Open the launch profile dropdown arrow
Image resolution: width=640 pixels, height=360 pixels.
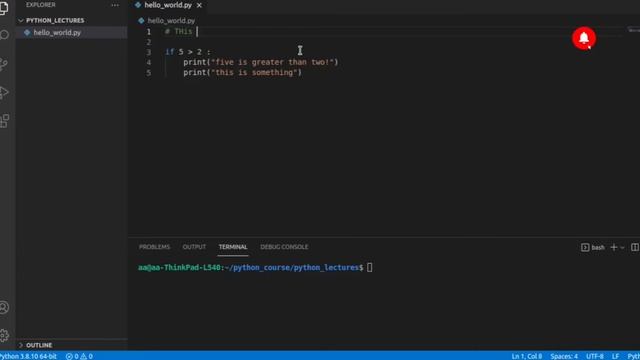[622, 247]
